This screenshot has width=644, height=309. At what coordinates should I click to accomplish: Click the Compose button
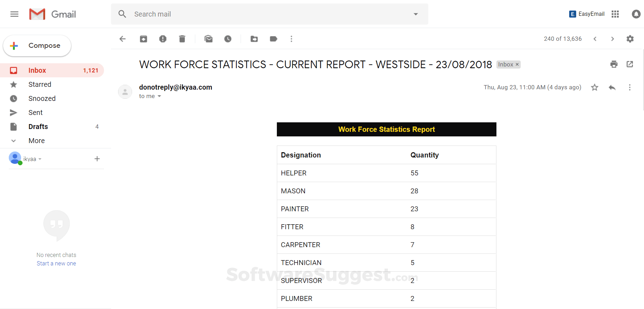point(37,46)
